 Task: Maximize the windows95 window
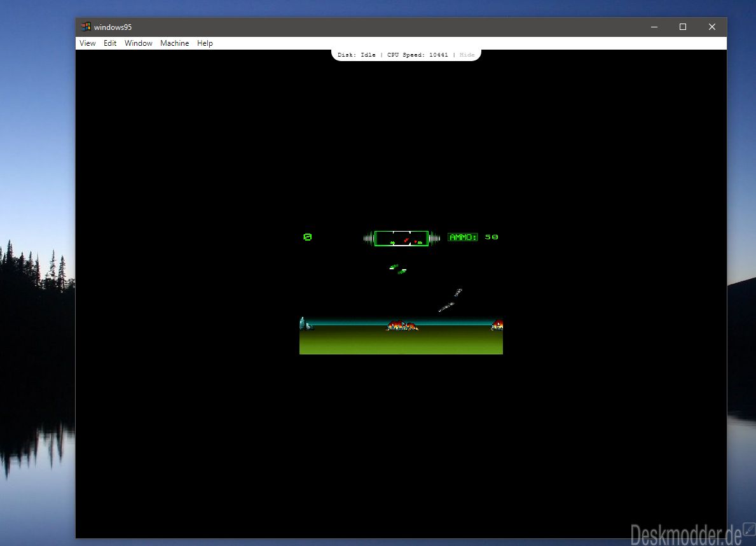point(683,27)
